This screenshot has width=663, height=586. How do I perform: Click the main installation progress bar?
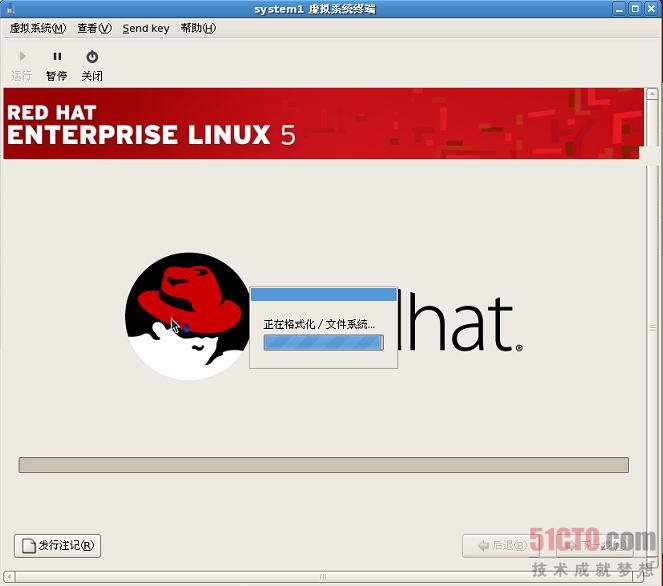click(323, 465)
